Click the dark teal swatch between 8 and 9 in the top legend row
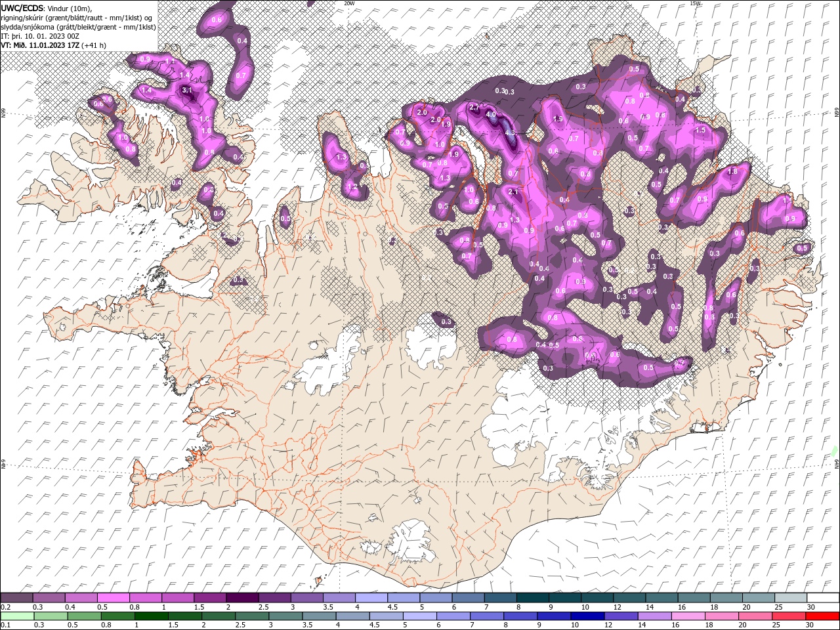 (533, 598)
